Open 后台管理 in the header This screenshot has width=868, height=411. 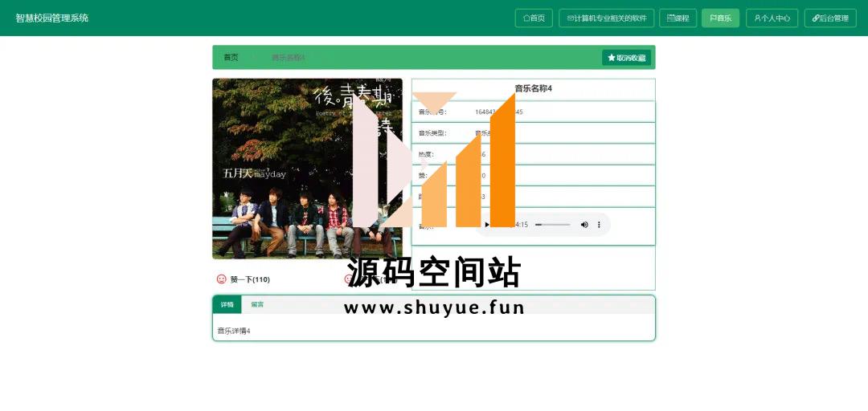pyautogui.click(x=830, y=18)
